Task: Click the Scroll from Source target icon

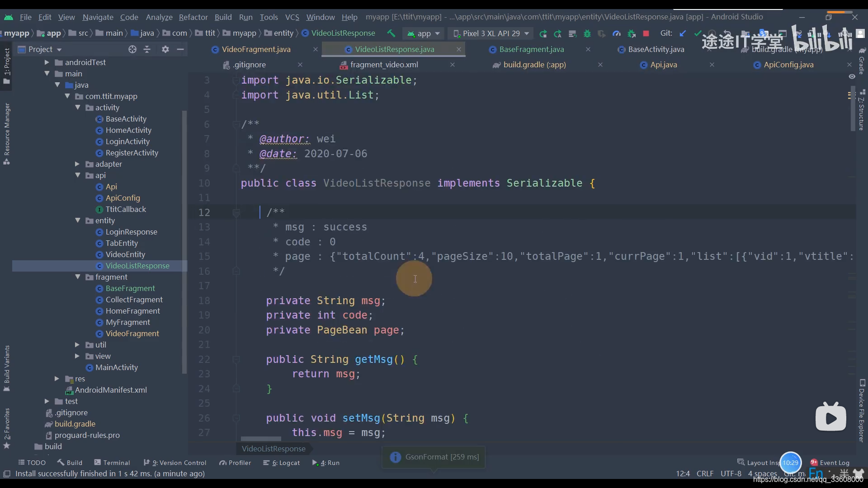Action: pyautogui.click(x=132, y=49)
